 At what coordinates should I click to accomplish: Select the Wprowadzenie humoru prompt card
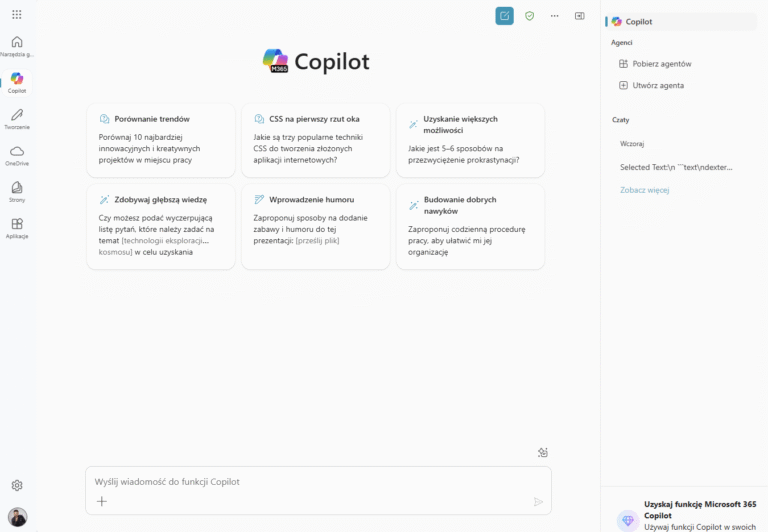click(x=315, y=227)
